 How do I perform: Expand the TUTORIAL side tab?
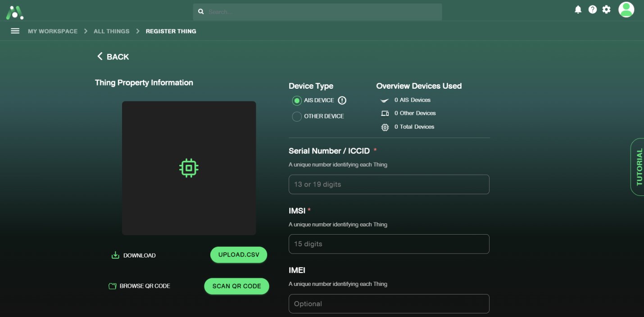(x=638, y=167)
